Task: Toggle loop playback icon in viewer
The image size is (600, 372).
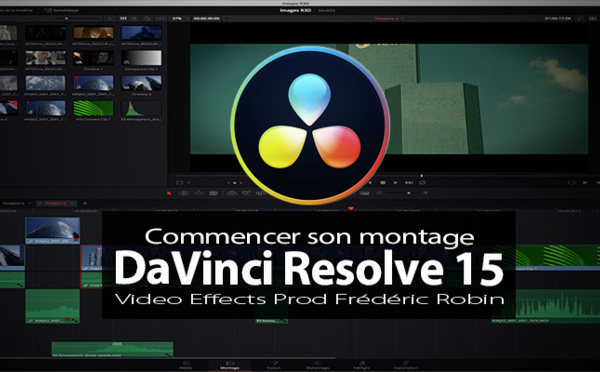Action: [x=422, y=183]
